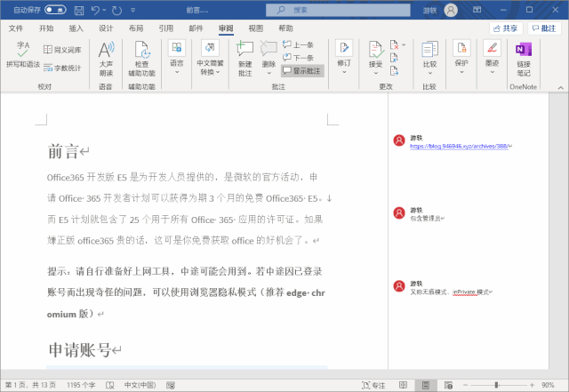Open the user account avatar

451,10
